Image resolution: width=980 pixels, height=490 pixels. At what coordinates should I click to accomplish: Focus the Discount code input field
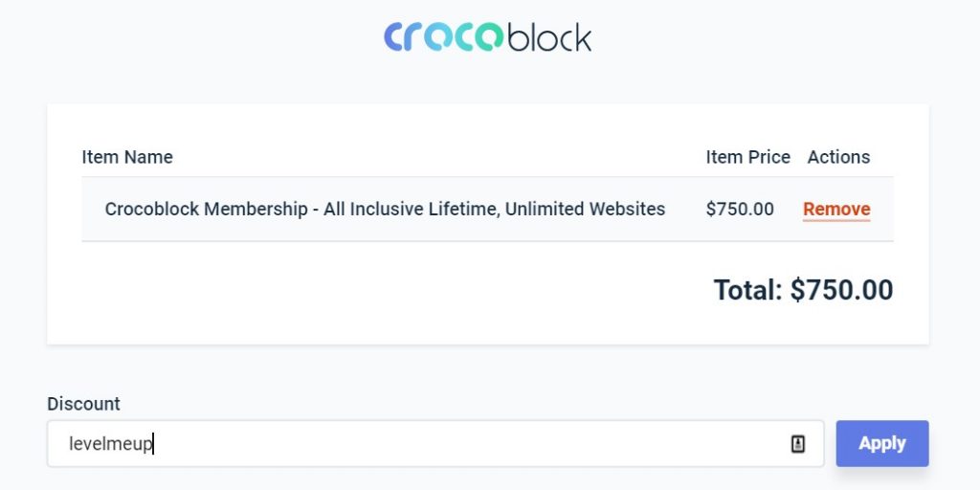click(435, 443)
